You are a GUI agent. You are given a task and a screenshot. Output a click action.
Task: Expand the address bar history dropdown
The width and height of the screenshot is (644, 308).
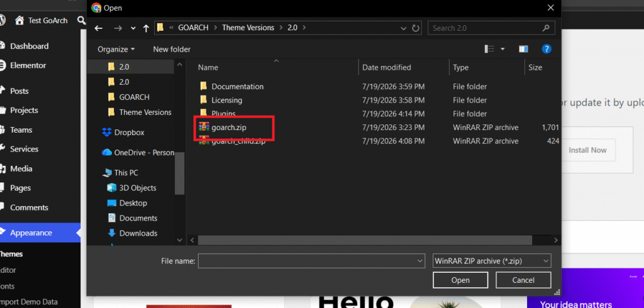[404, 28]
